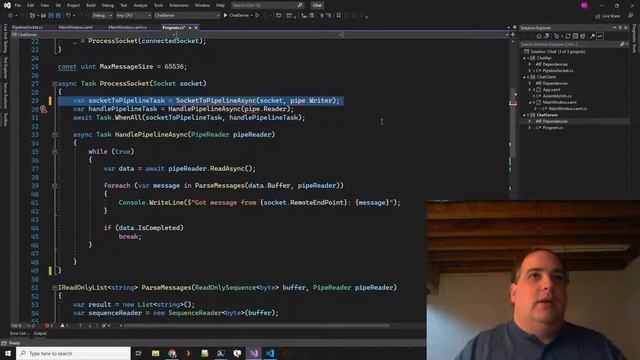Open the File menu
The width and height of the screenshot is (640, 360).
click(18, 5)
